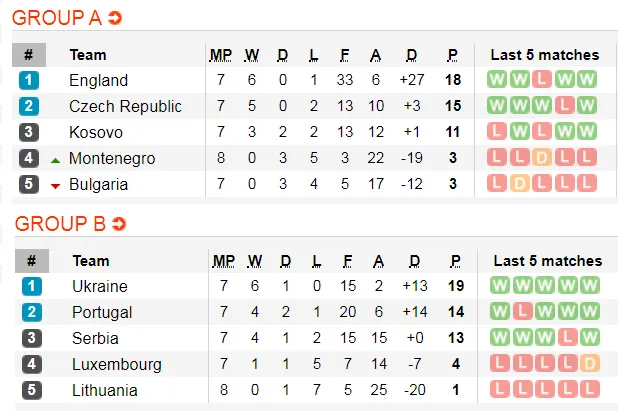Click the Serbia team name
This screenshot has width=618, height=411.
coord(95,338)
